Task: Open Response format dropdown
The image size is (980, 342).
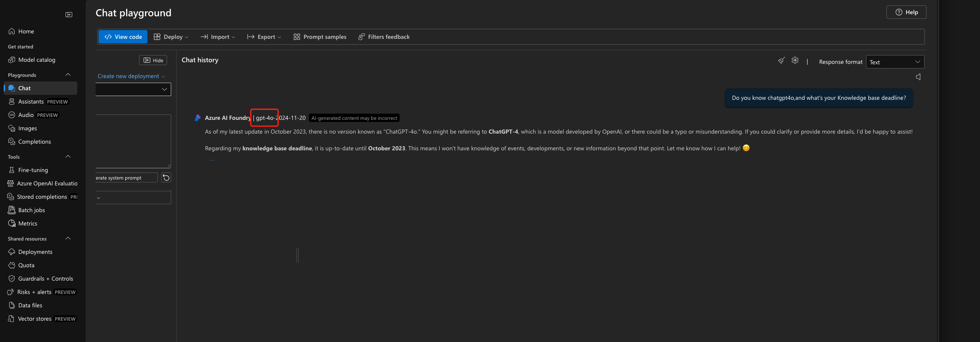Action: (x=895, y=62)
